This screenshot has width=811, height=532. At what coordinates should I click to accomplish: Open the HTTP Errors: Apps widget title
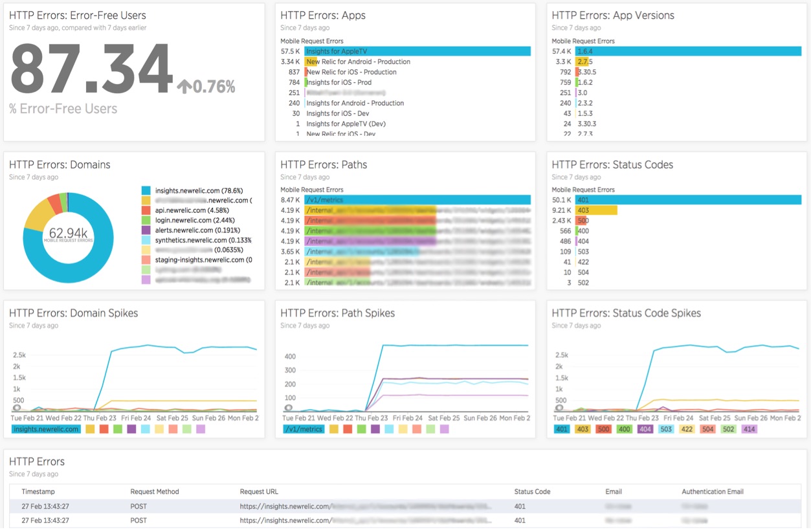(x=323, y=16)
